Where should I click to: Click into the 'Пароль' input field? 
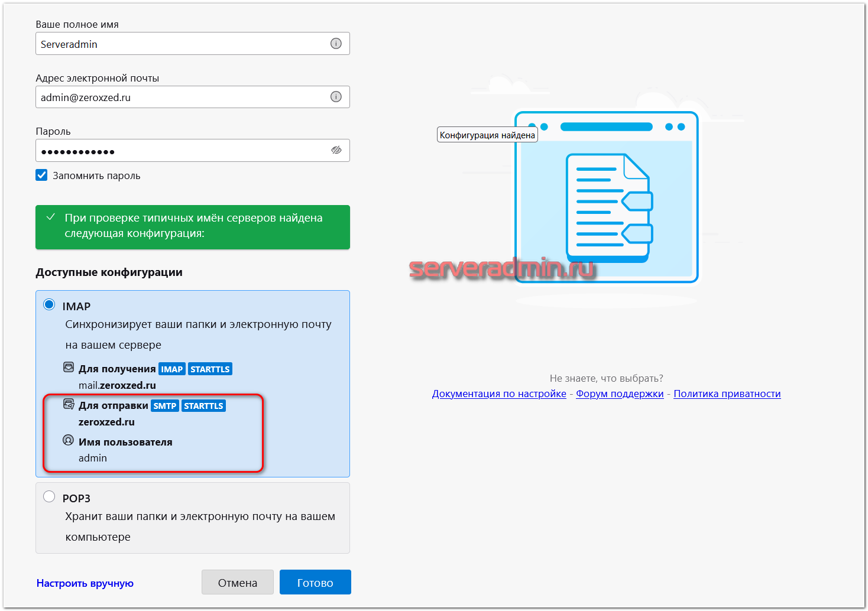[x=180, y=151]
